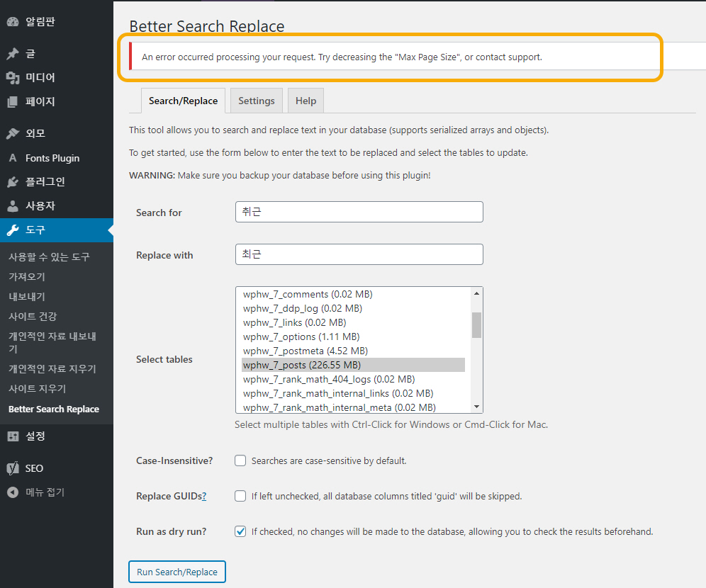Click the dashboard gauge icon beside 알림판
706x588 pixels.
[13, 21]
